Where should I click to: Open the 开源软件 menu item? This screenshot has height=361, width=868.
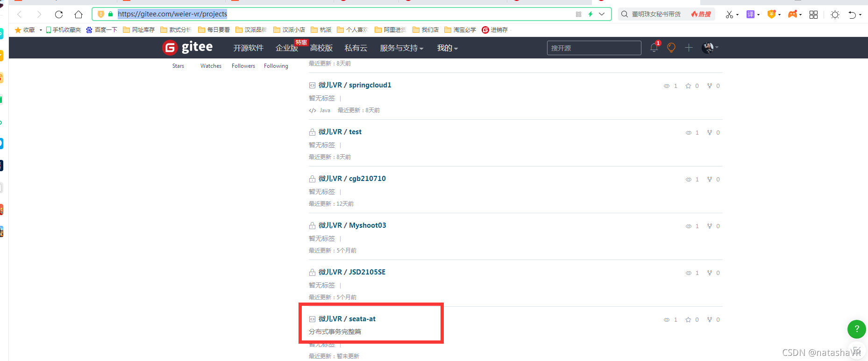(x=249, y=48)
